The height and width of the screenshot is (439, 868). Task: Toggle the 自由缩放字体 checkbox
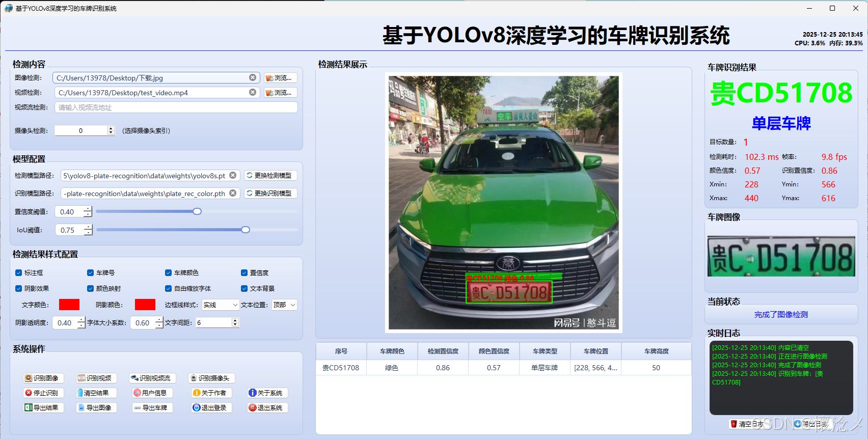(168, 288)
